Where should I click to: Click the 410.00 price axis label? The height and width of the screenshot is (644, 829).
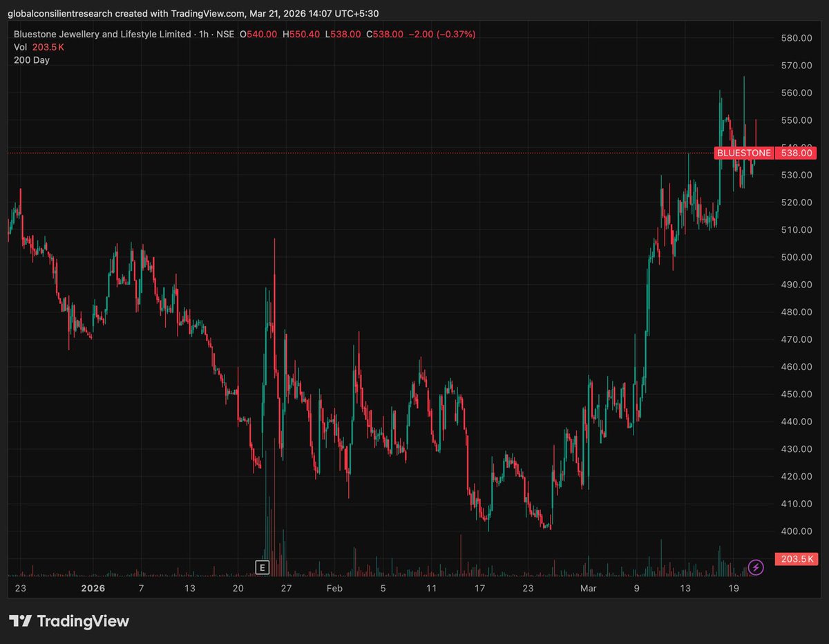coord(796,504)
